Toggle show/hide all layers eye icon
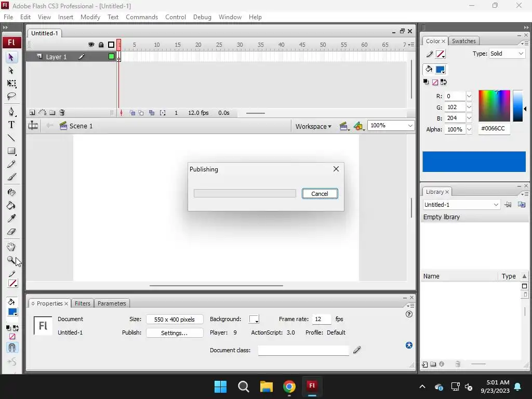Image resolution: width=532 pixels, height=399 pixels. [91, 45]
